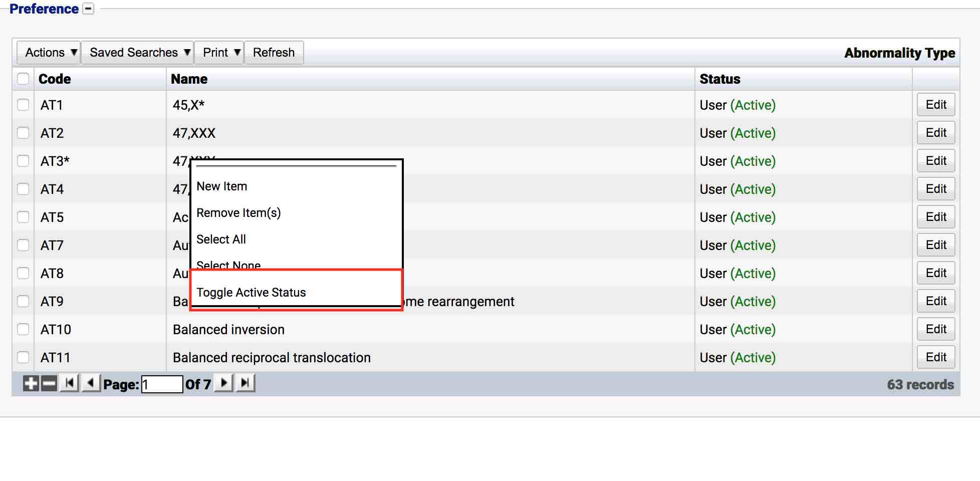Go to the first page arrow

tap(69, 383)
